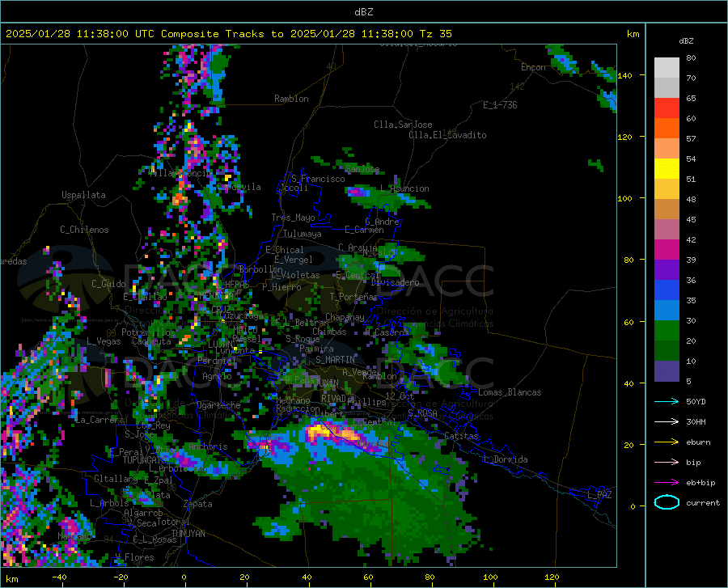Click the '140' tick on vertical km axis
The width and height of the screenshot is (728, 588).
(x=624, y=75)
